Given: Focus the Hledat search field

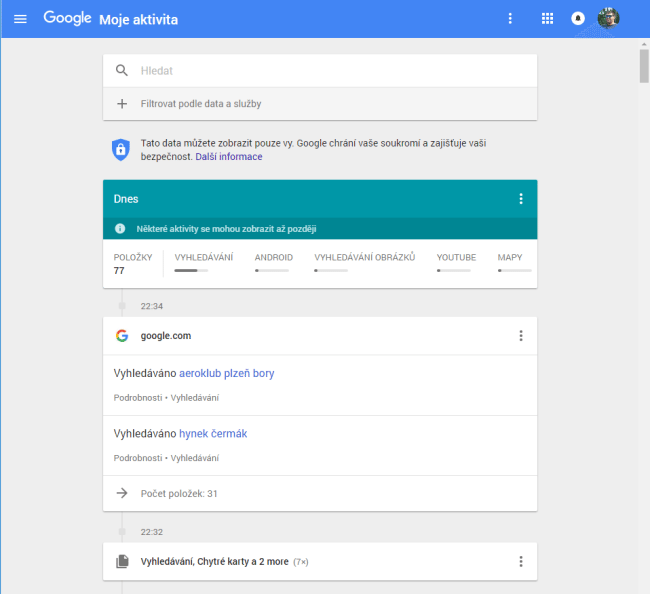Looking at the screenshot, I should (x=320, y=70).
